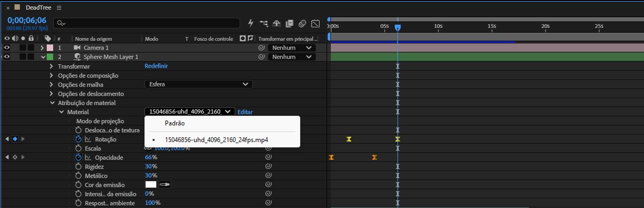Go to next Opacidade keyframe arrow

tap(23, 157)
